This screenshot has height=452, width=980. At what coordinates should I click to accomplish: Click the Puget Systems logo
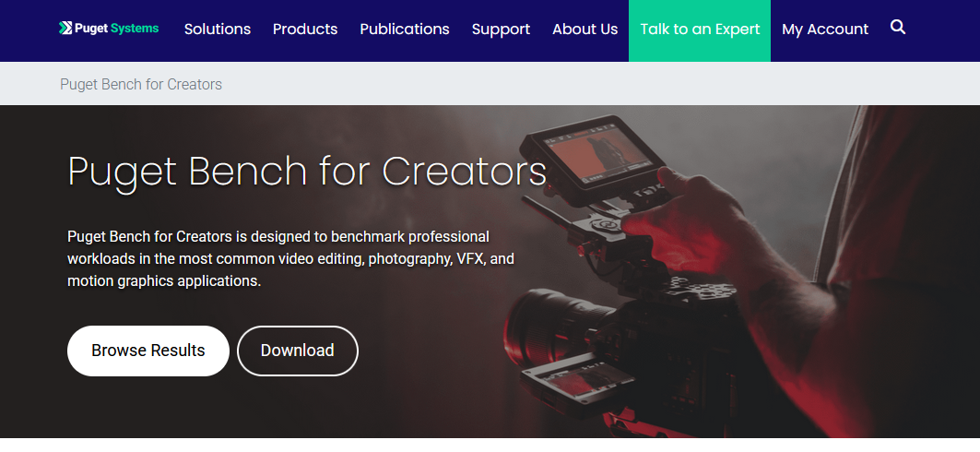(x=109, y=28)
